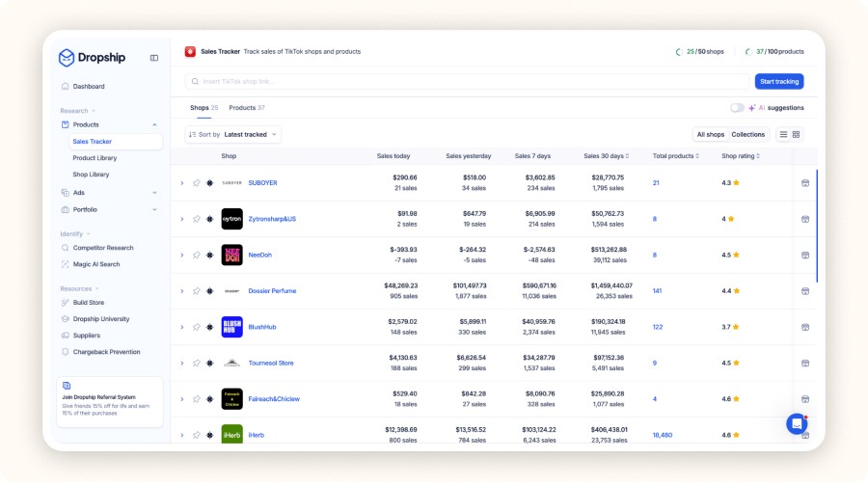Click the Dropship logo
The height and width of the screenshot is (486, 868).
92,58
